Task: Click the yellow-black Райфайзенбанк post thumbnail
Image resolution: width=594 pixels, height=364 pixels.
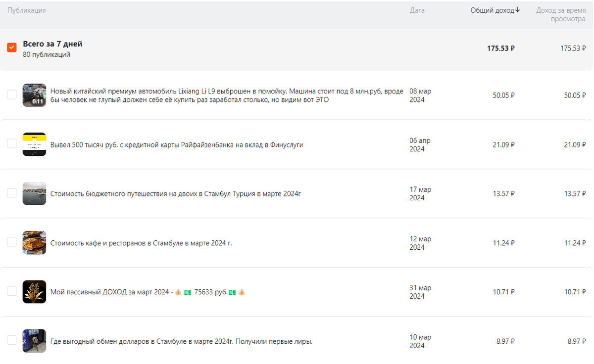Action: (x=34, y=144)
